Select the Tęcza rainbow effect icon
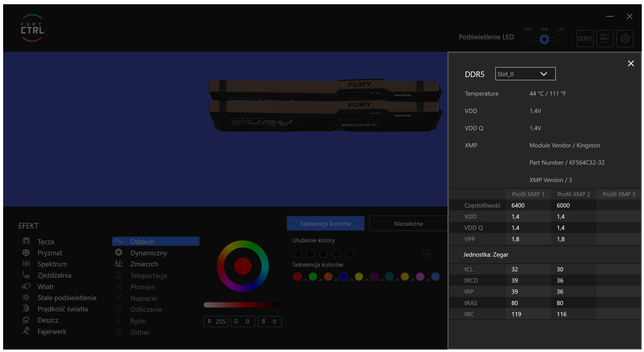644x352 pixels. pyautogui.click(x=26, y=241)
